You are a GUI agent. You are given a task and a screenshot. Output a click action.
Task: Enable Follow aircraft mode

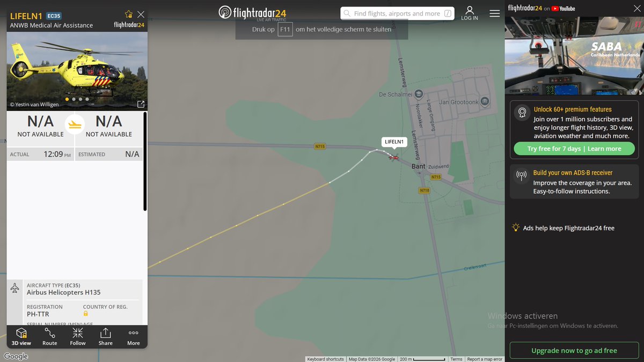(x=78, y=337)
